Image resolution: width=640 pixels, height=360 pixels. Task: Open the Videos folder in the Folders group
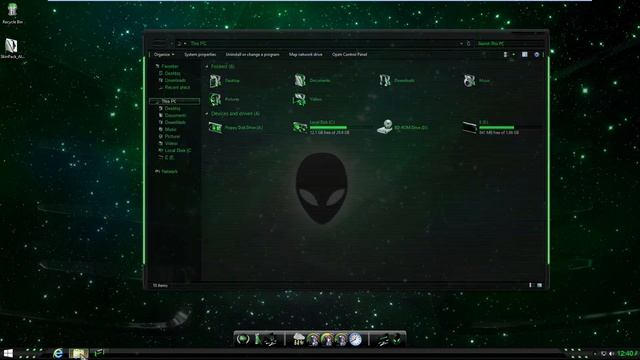click(308, 99)
